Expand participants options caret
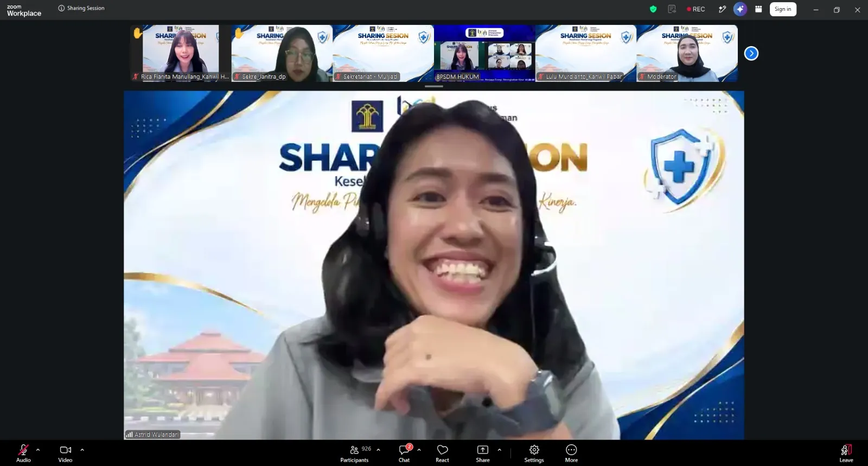868x466 pixels. (x=378, y=450)
